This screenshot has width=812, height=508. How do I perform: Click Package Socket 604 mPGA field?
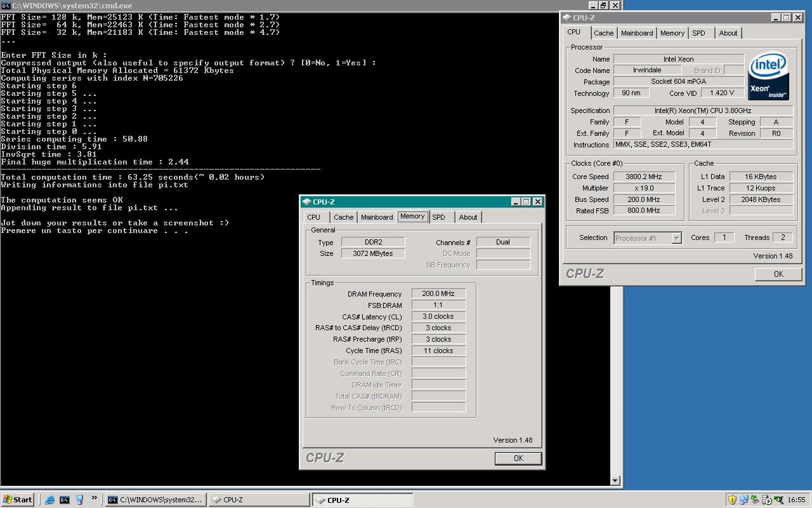(679, 81)
